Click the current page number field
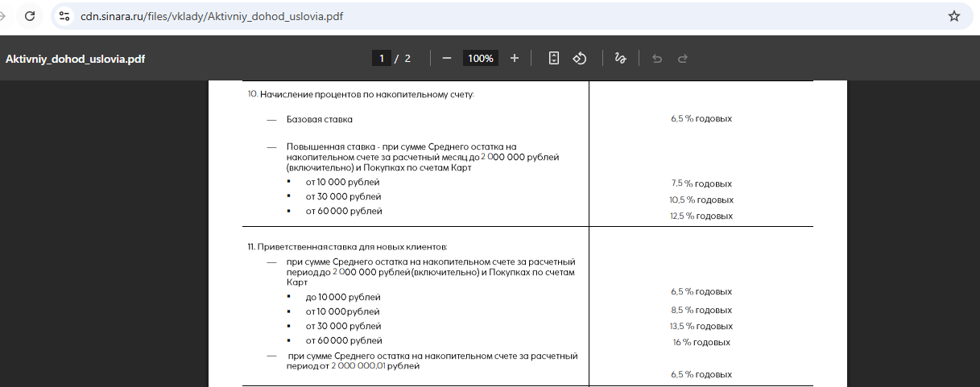The image size is (980, 387). click(x=382, y=59)
